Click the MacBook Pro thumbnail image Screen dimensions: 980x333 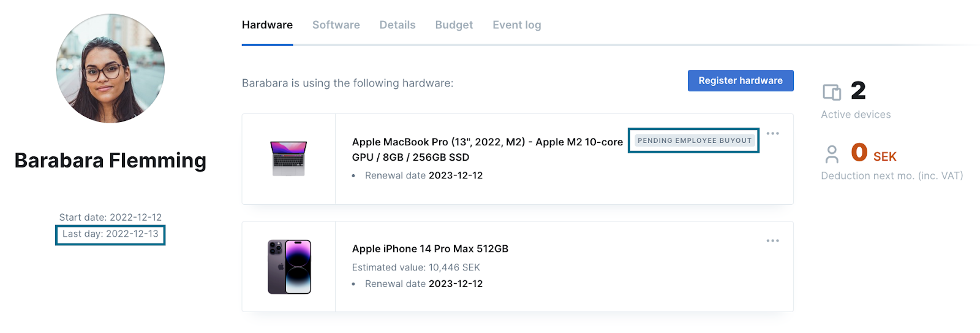pos(288,159)
